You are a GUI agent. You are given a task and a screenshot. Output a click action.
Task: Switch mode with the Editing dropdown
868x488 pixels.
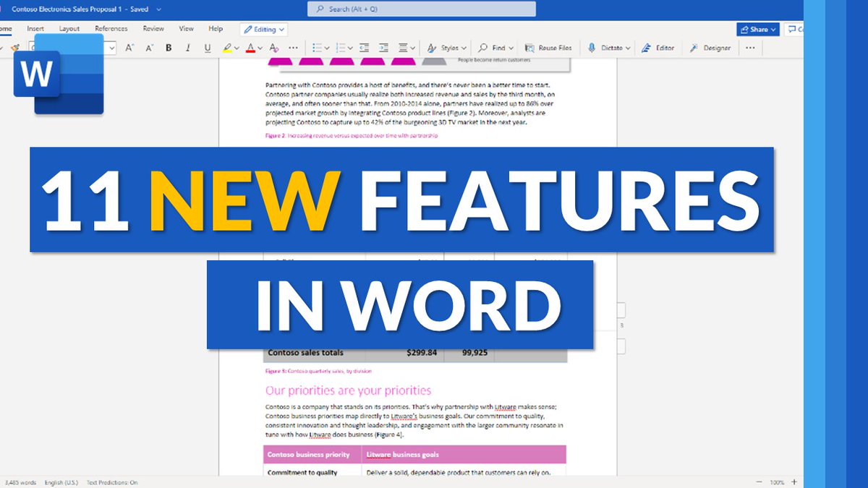pyautogui.click(x=264, y=30)
